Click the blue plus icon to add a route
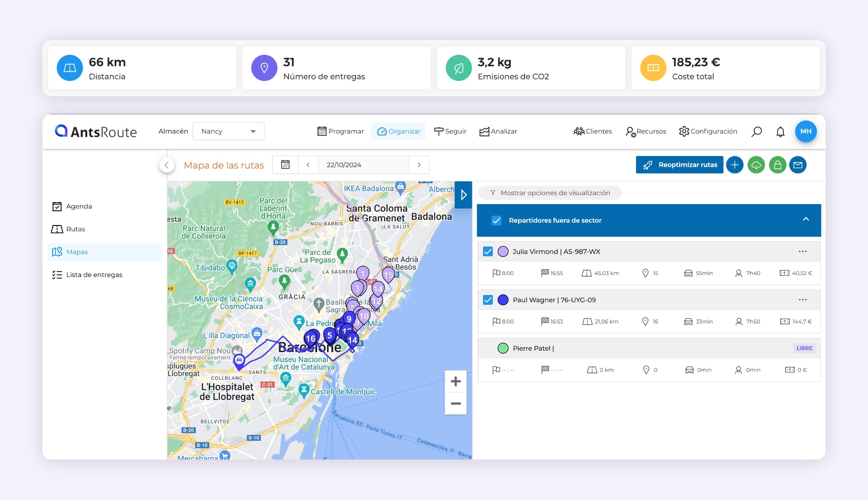Screen dimensions: 868x500 tap(735, 164)
